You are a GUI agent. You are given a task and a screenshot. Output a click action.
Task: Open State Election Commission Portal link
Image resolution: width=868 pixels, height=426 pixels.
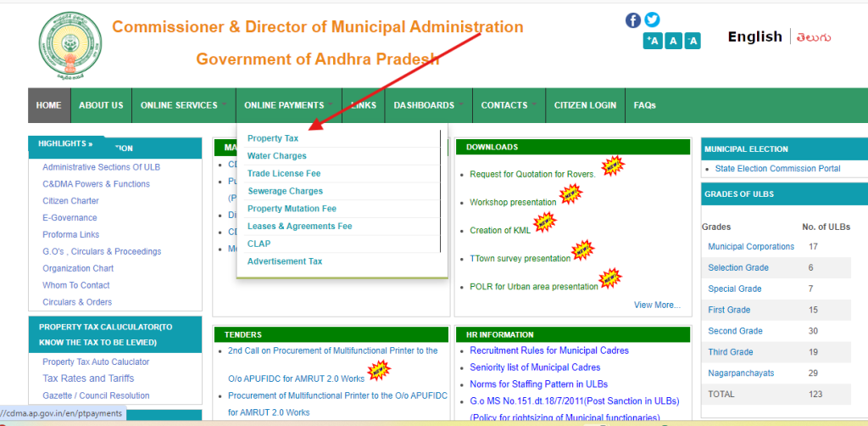coord(777,169)
